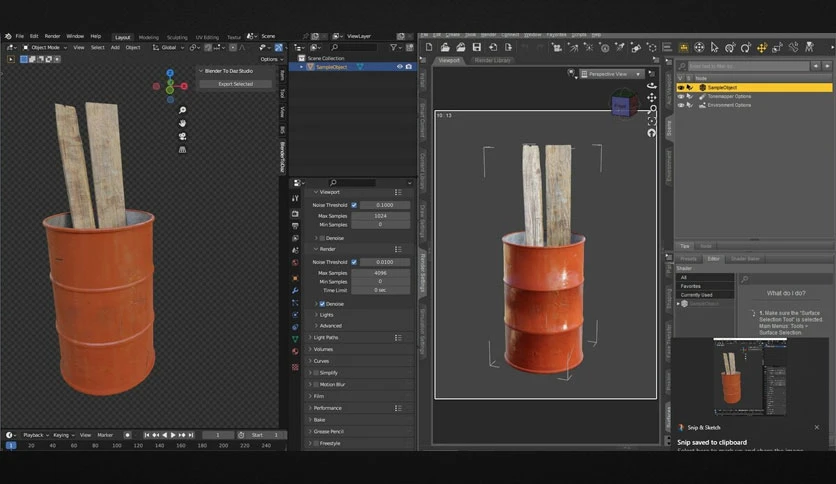Expand the Volumes panel in Blender
The width and height of the screenshot is (836, 484).
tap(323, 350)
